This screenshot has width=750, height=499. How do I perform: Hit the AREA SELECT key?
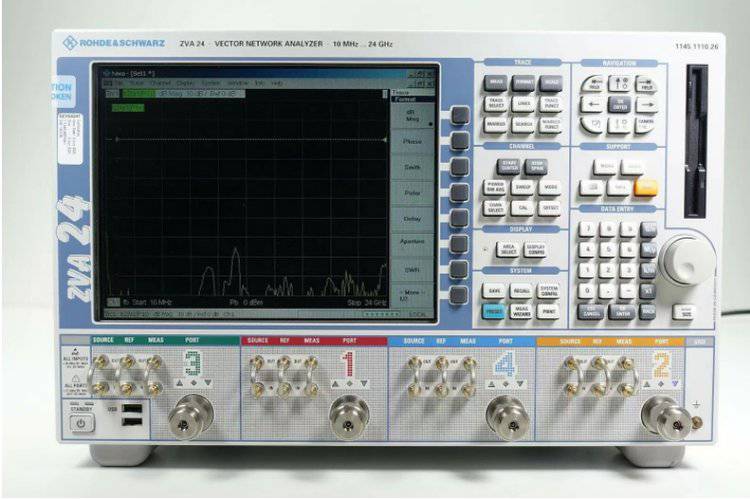pos(508,249)
